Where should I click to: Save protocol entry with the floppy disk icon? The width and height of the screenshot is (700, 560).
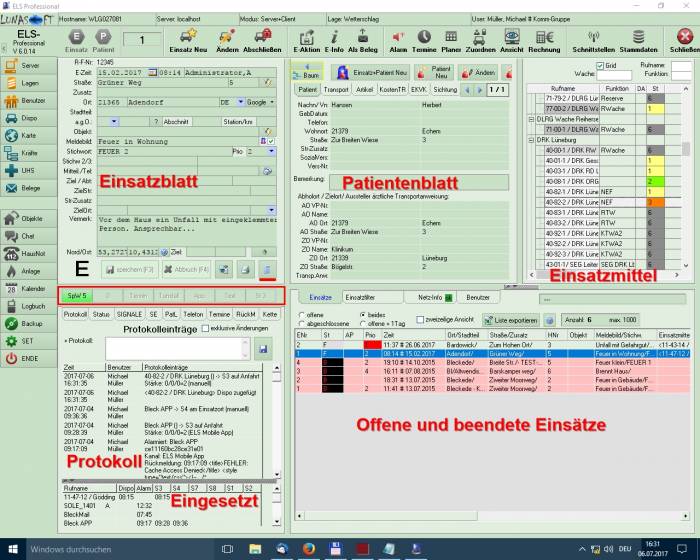tap(262, 348)
